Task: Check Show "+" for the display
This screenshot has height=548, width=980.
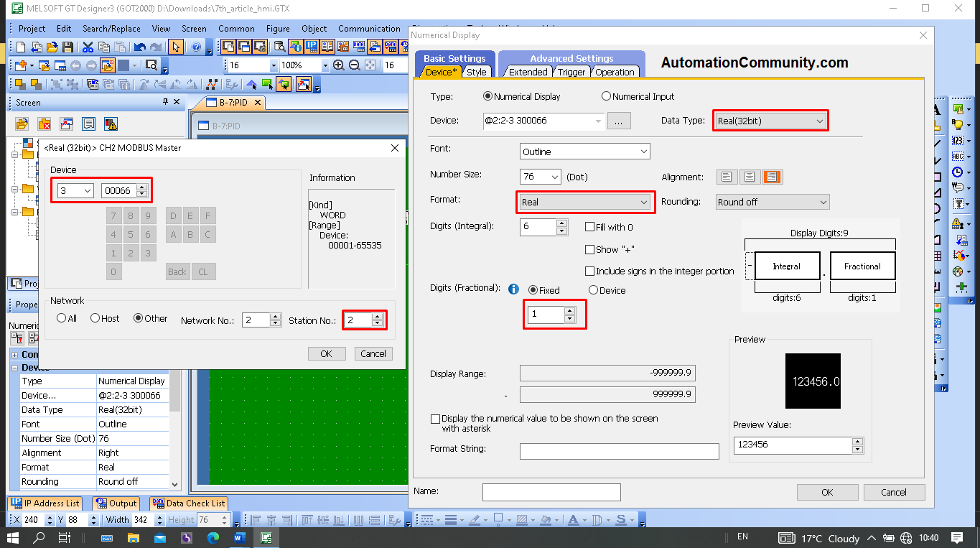Action: [591, 249]
